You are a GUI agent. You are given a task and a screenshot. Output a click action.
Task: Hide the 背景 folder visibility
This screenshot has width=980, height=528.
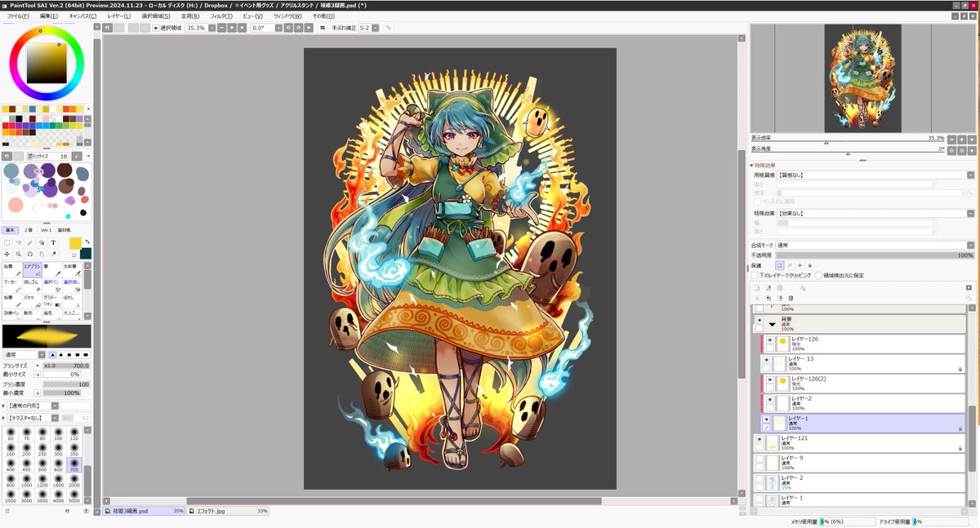point(759,321)
